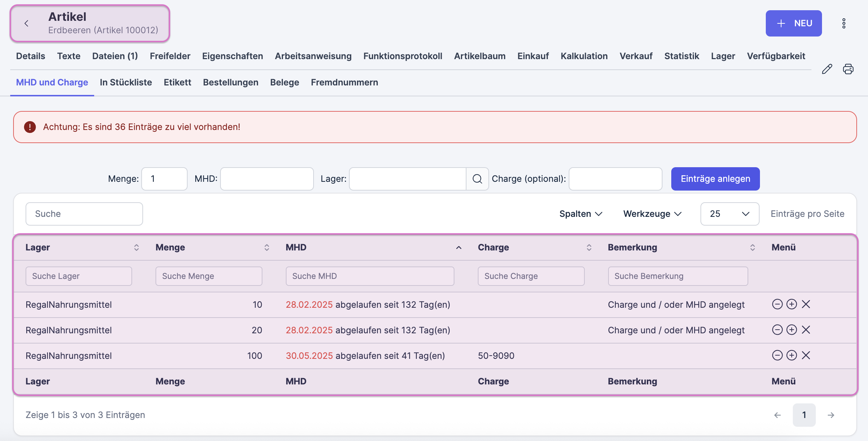Click the back arrow next to Artikel
This screenshot has width=868, height=441.
coord(26,23)
